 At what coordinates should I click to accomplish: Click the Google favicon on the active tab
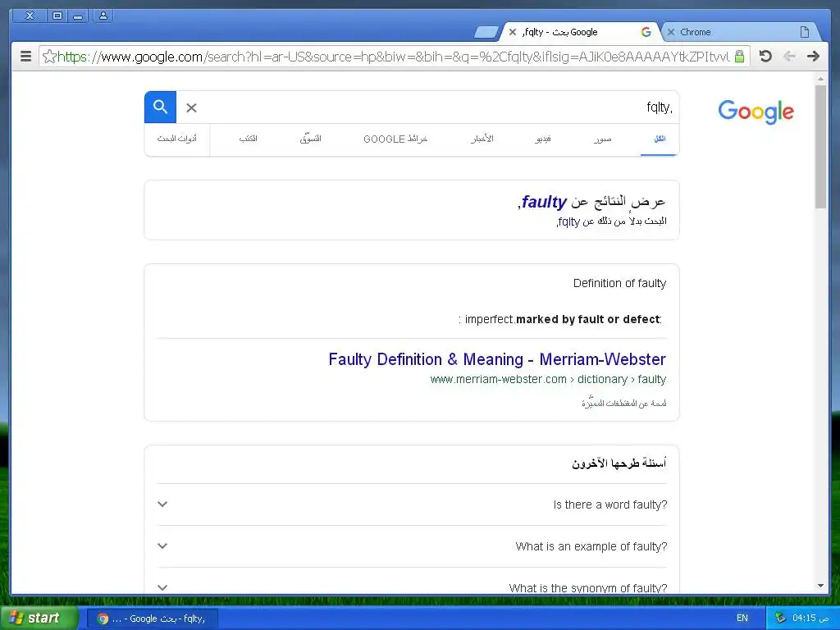coord(646,32)
